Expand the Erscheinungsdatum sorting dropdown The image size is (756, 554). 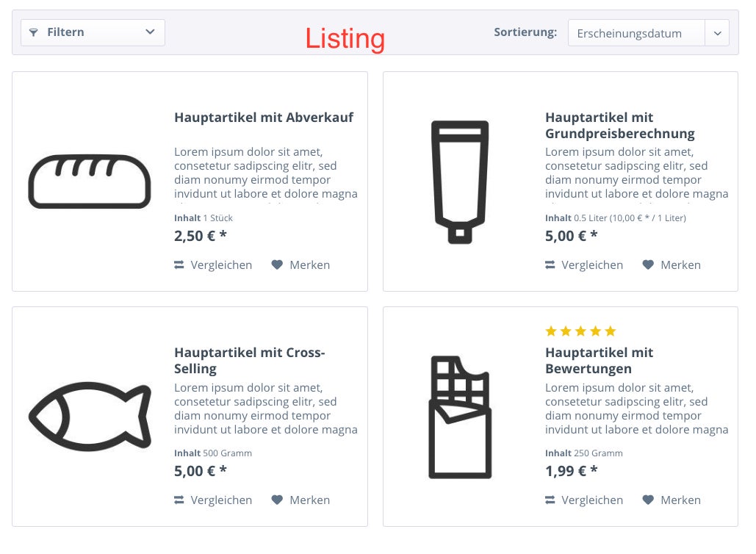648,33
